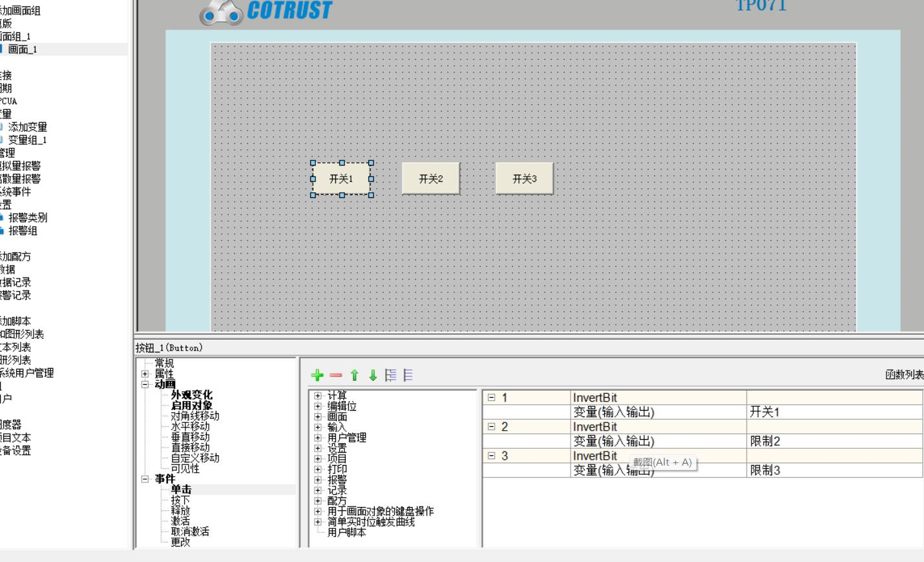
Task: Select 垂直移动 animation item
Action: coord(190,437)
